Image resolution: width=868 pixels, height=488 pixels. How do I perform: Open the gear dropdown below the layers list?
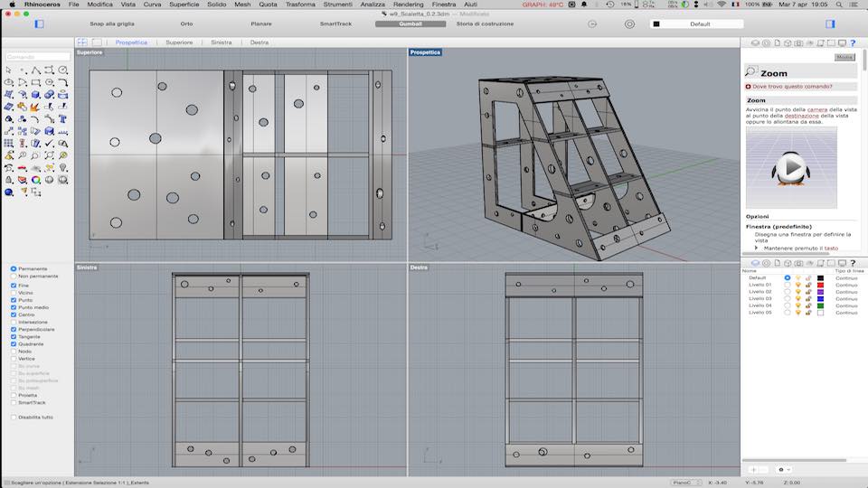(x=783, y=470)
